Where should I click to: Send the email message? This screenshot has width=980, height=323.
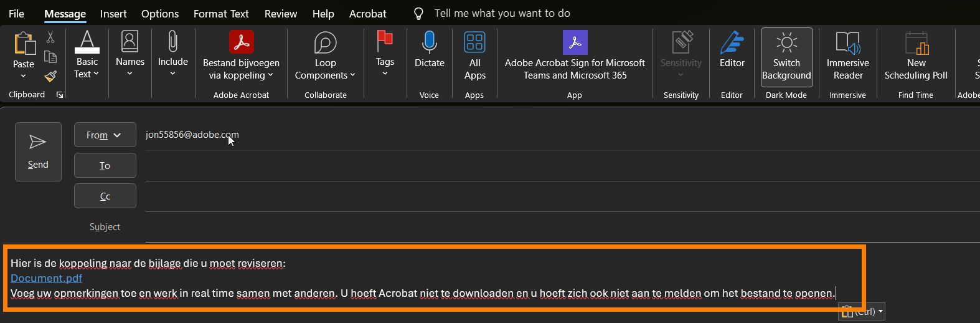(38, 152)
